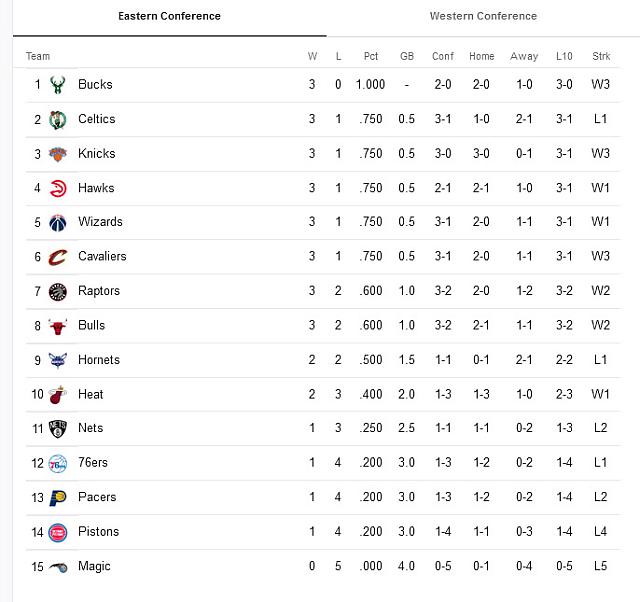The height and width of the screenshot is (602, 640).
Task: Open the Heat team name link
Action: click(x=91, y=394)
